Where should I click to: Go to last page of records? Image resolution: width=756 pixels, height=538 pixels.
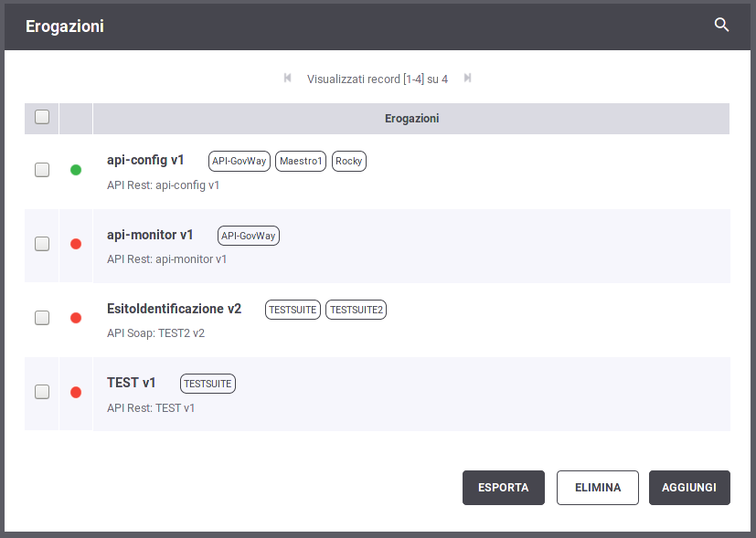468,79
